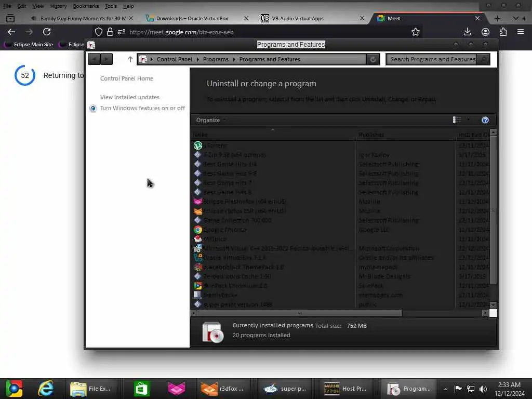Click the vertical scrollbar of program list
This screenshot has height=399, width=532.
[494, 210]
